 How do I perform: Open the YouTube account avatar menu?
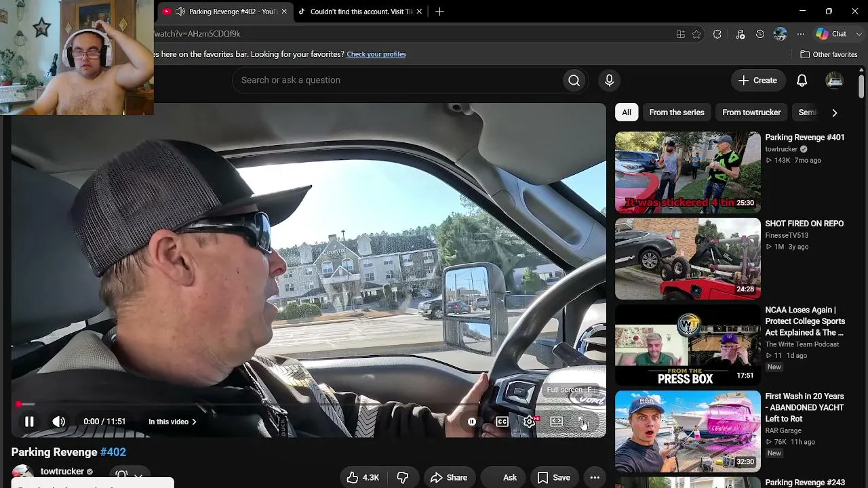834,80
